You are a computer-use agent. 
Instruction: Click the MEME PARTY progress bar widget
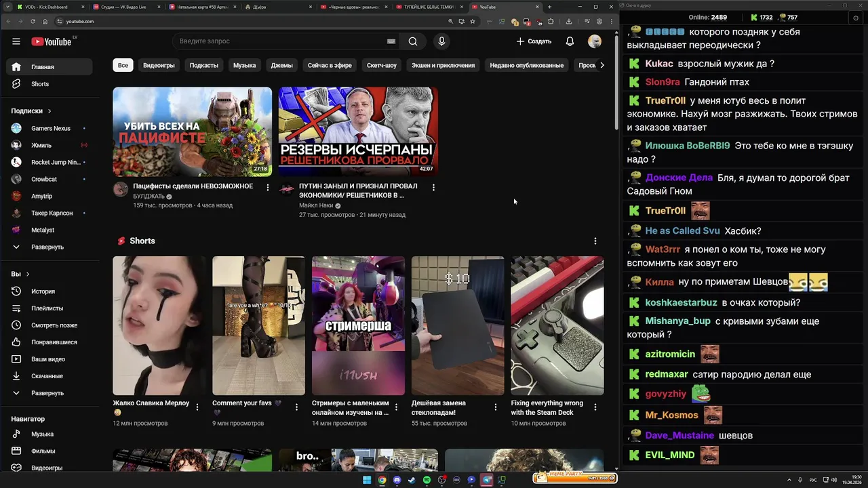click(576, 477)
